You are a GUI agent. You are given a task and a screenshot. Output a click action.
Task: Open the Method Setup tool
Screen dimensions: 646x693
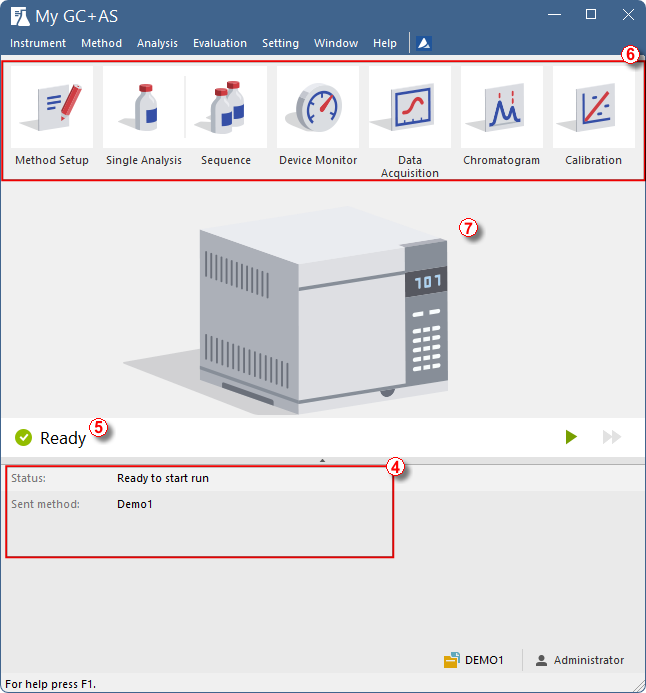[x=52, y=107]
